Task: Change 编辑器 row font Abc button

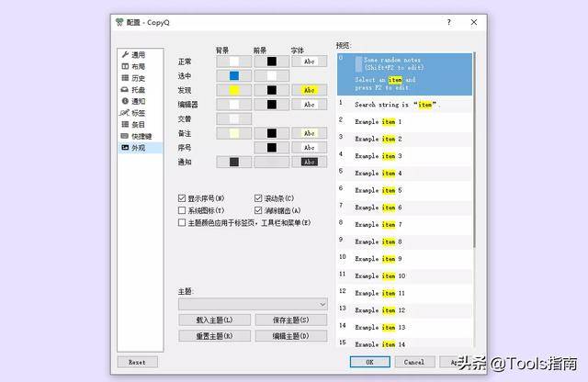Action: (x=309, y=105)
